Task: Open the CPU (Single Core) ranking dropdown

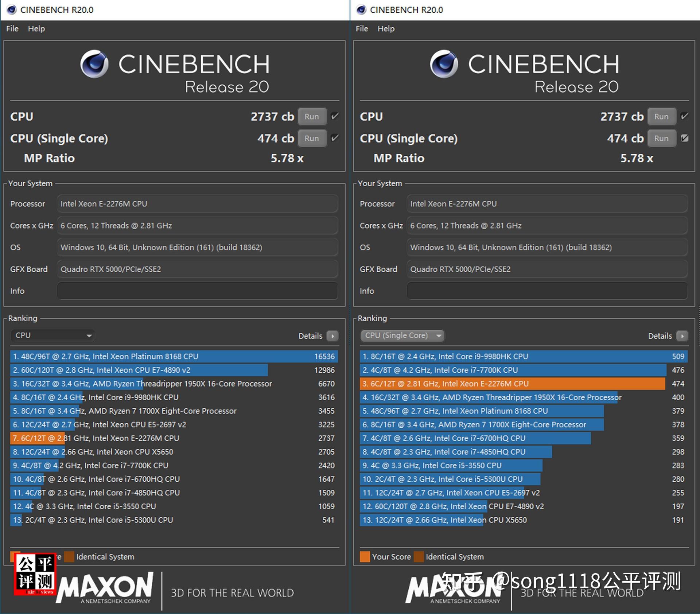Action: (x=402, y=335)
